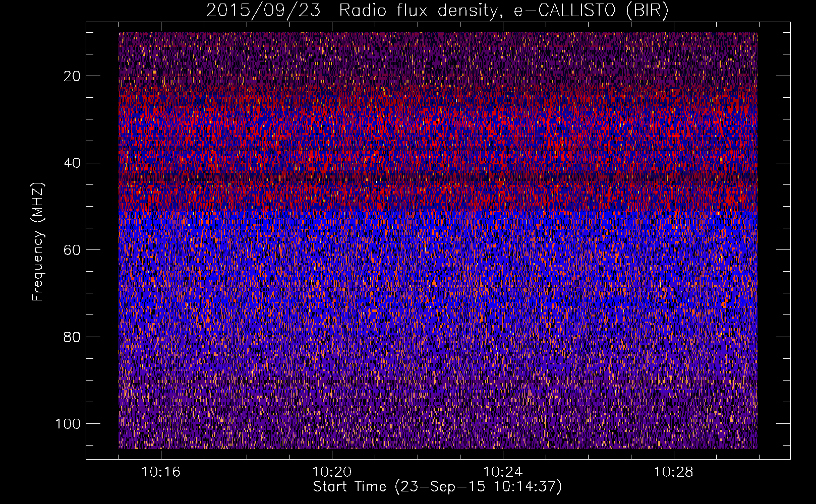Image resolution: width=816 pixels, height=504 pixels.
Task: Click the "Frequency (MHZ)" axis label
Action: [x=38, y=241]
